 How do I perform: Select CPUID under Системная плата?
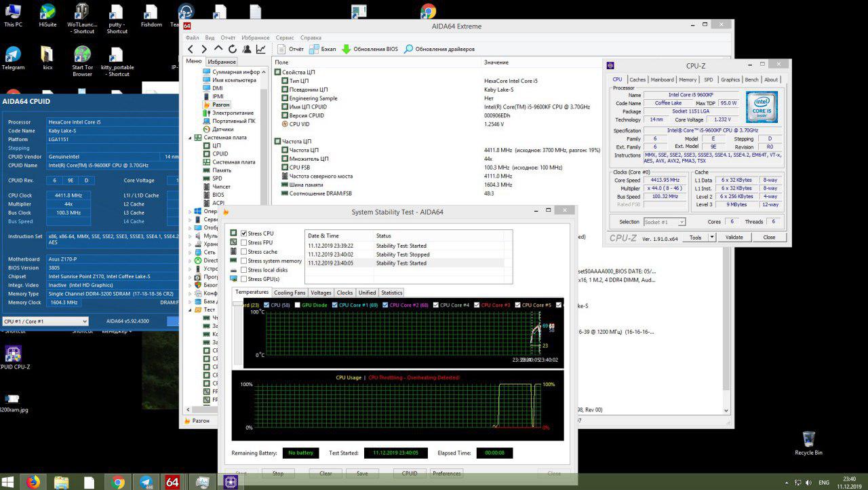pos(216,153)
